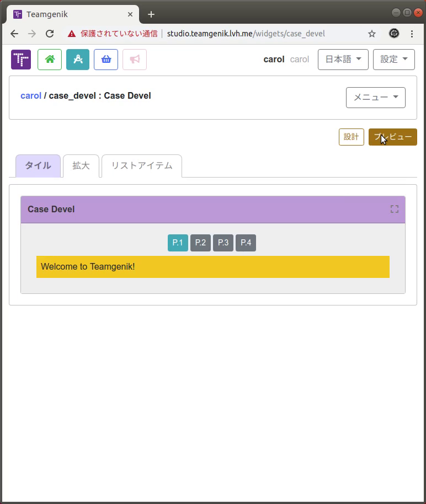This screenshot has height=504, width=426.
Task: Click the Welcome to Teamgenik! yellow banner
Action: click(x=213, y=267)
